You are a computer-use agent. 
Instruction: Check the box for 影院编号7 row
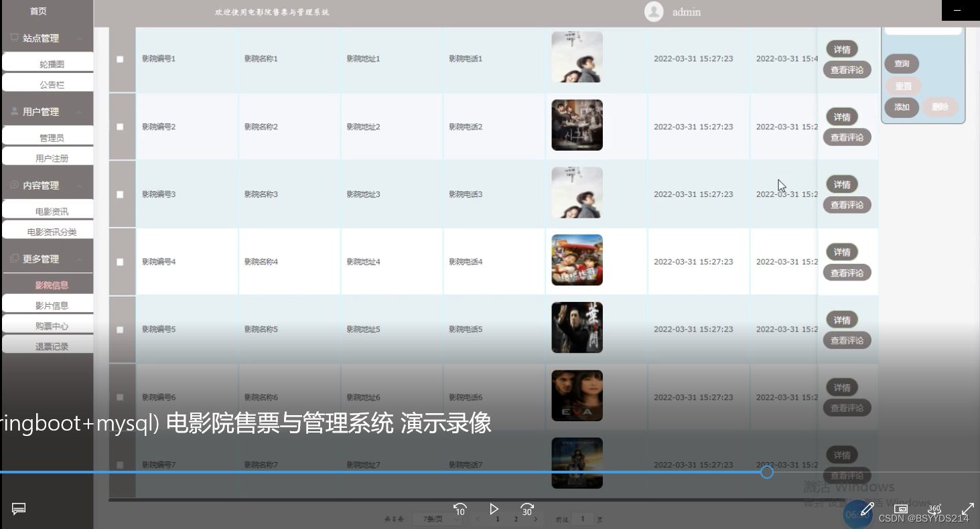120,465
